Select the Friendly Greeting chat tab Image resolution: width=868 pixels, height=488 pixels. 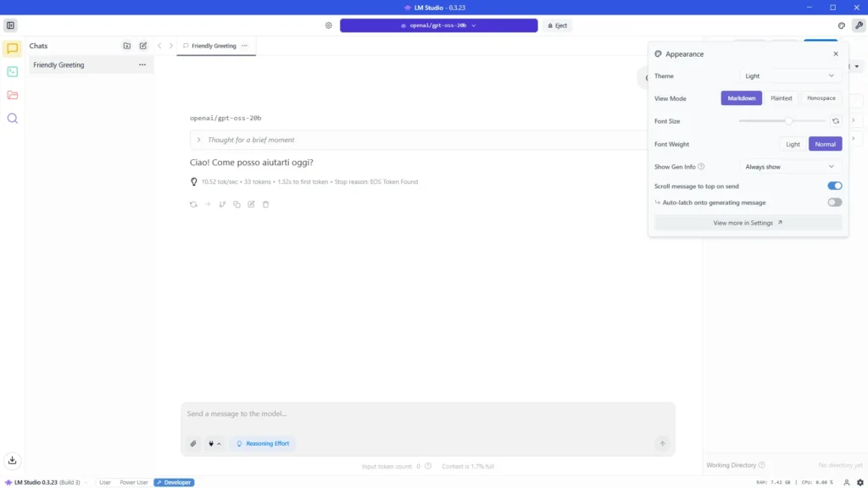pos(214,46)
